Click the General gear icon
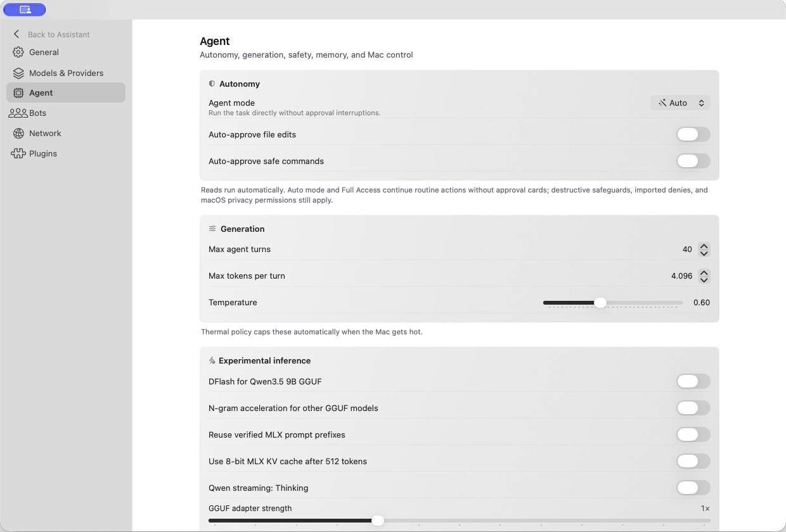Screen dimensions: 786x532 [x=18, y=53]
